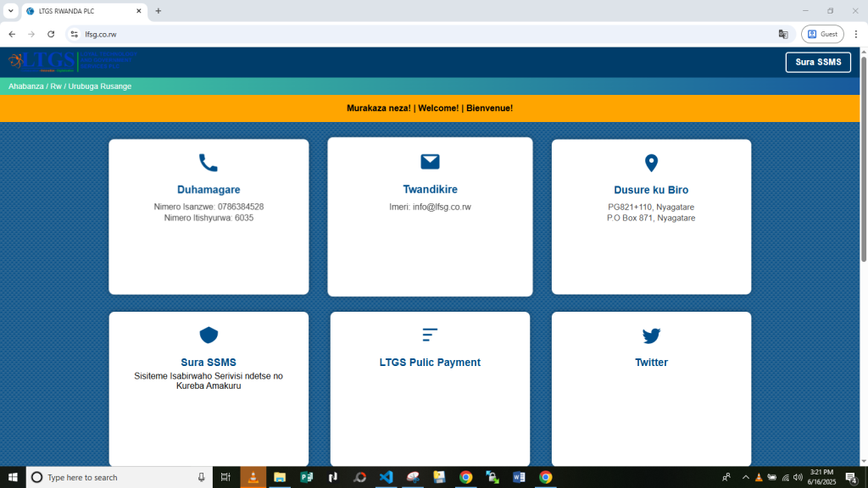The width and height of the screenshot is (868, 488).
Task: Show hidden system tray icons
Action: point(746,477)
